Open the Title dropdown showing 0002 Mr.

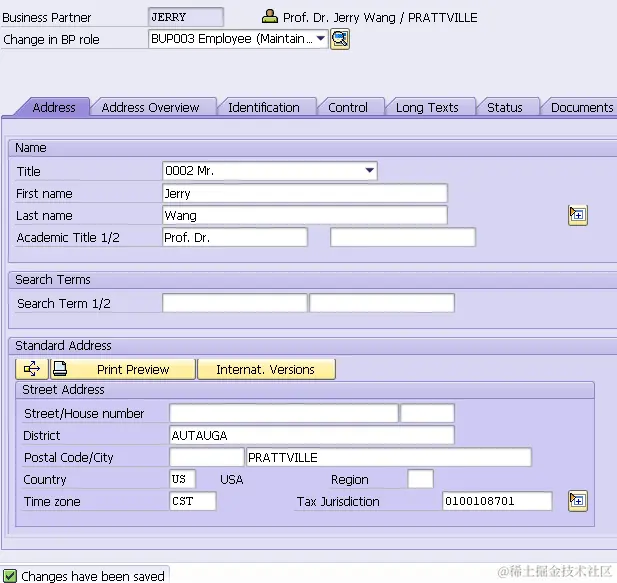point(270,171)
